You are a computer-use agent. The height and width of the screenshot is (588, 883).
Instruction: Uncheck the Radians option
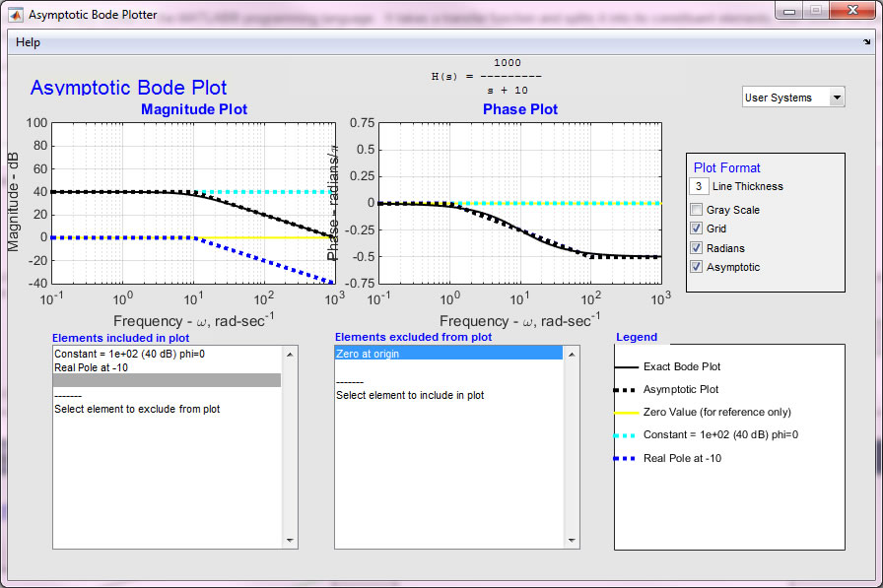pos(696,247)
